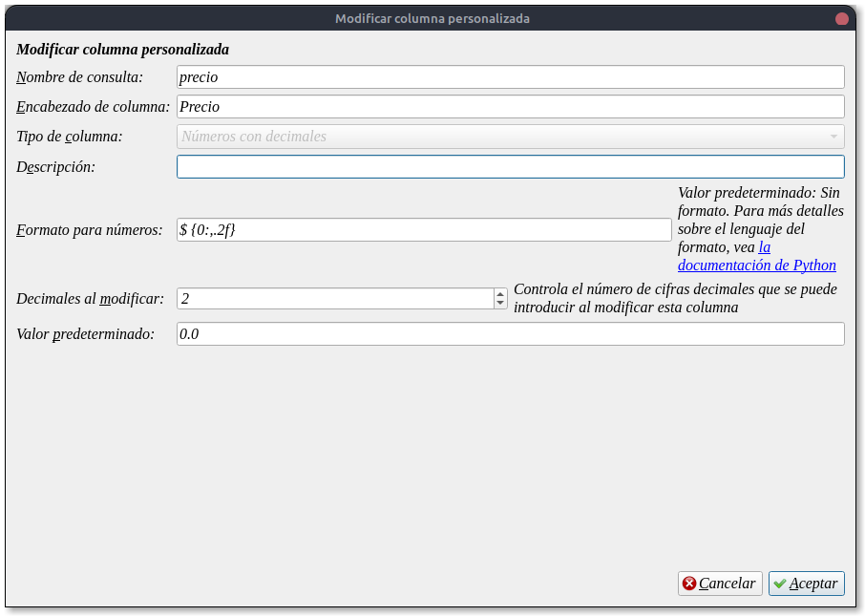This screenshot has height=616, width=865.
Task: Click the Cancelar button
Action: click(720, 584)
